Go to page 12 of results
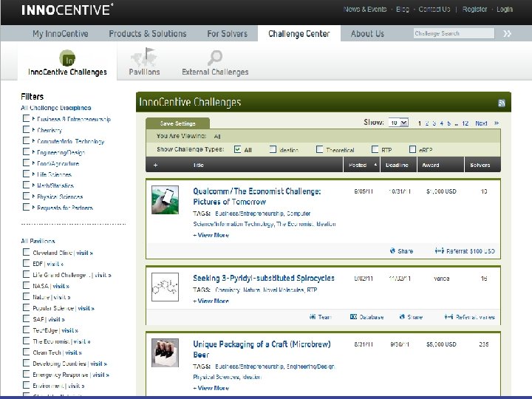 coord(465,123)
